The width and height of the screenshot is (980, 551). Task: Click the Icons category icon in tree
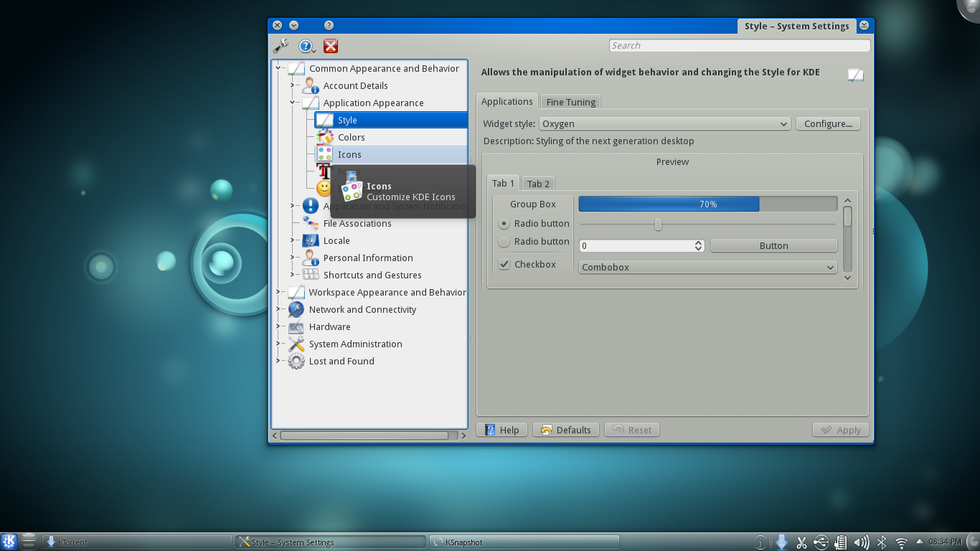click(325, 154)
